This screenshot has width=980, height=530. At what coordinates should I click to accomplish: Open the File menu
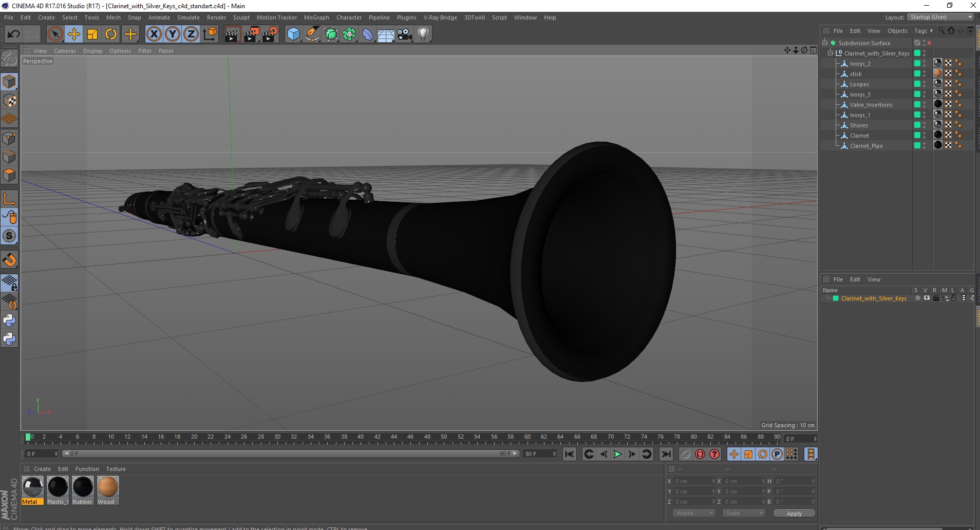9,17
